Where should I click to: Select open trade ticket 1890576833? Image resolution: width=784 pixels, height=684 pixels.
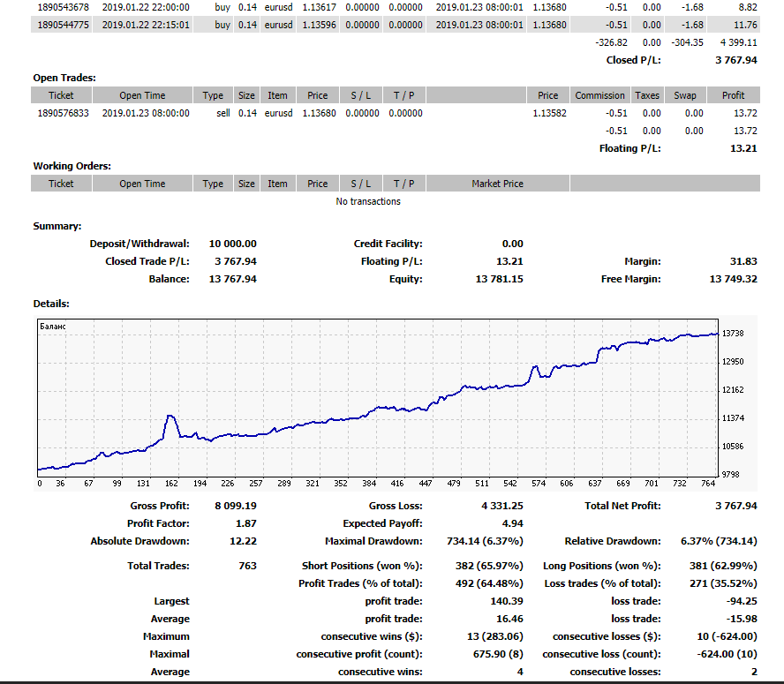pos(61,113)
